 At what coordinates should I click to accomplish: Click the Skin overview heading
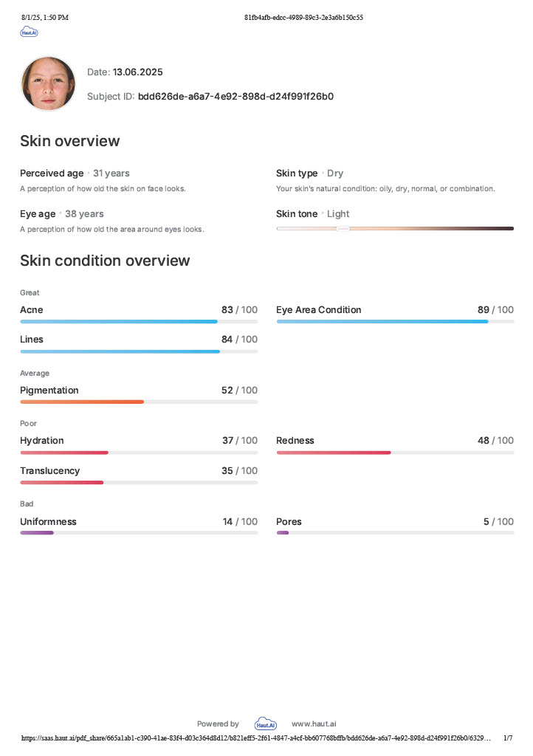(x=69, y=141)
